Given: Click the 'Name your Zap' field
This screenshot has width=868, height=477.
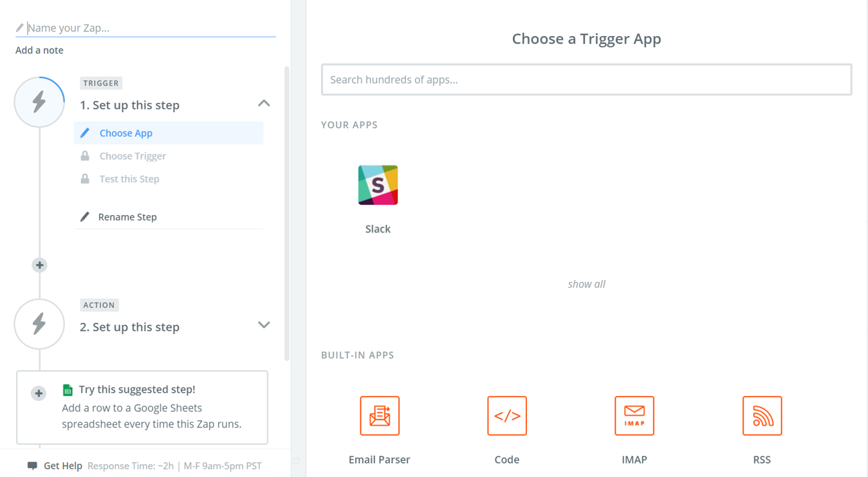Looking at the screenshot, I should (x=147, y=28).
